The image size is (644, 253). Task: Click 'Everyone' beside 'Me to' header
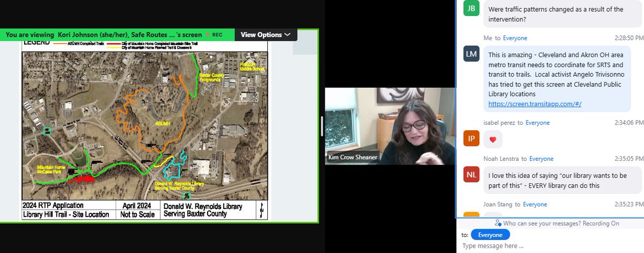(515, 38)
